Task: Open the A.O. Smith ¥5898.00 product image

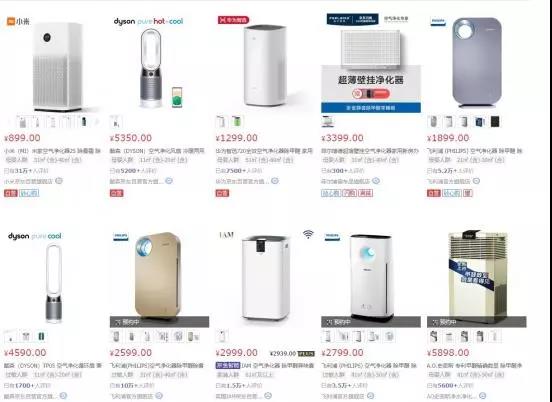Action: [477, 278]
